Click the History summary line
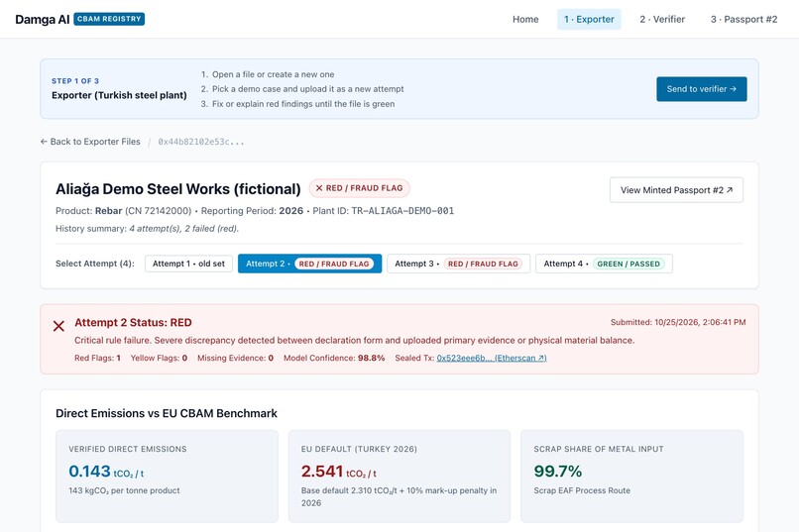Image resolution: width=799 pixels, height=532 pixels. [148, 229]
